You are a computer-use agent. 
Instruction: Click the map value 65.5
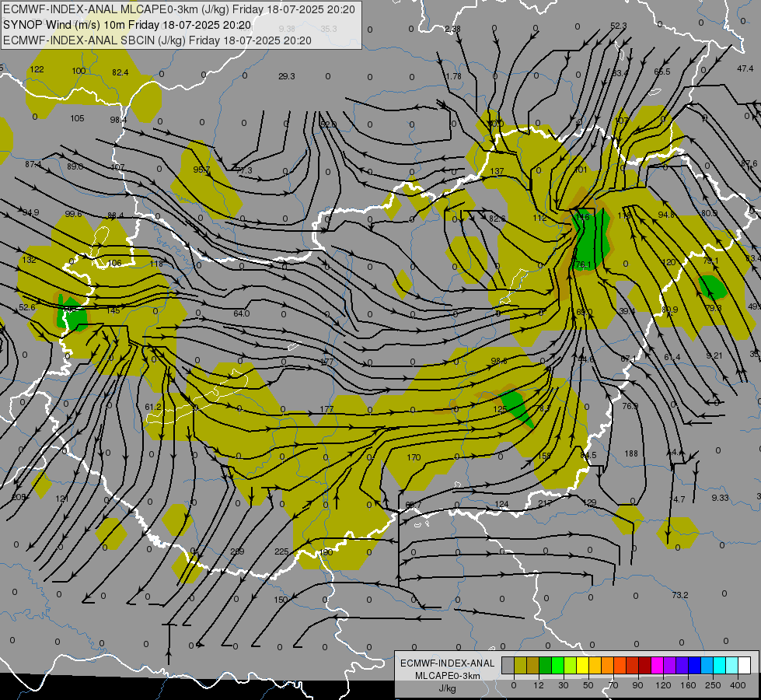click(x=662, y=72)
